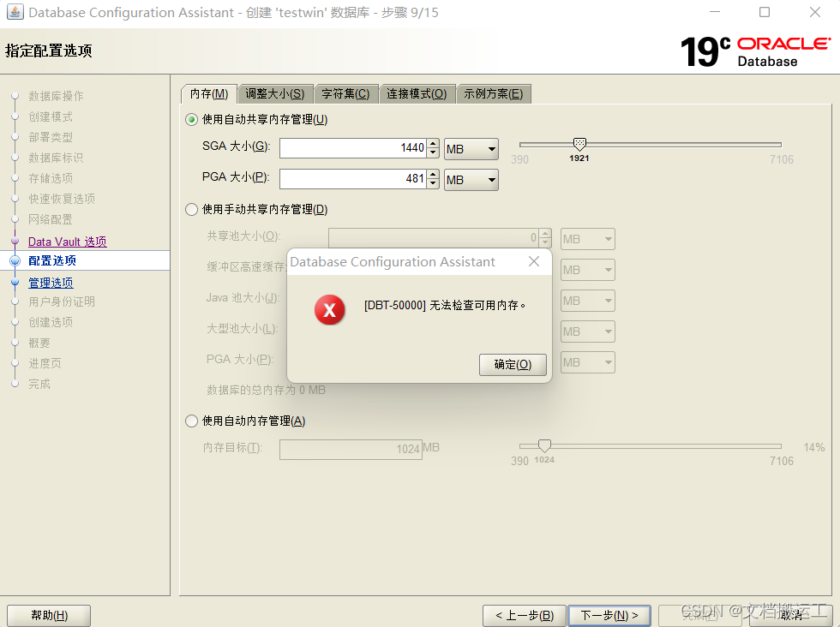Increase PGA size with up spinner arrow
The width and height of the screenshot is (840, 627).
click(434, 174)
